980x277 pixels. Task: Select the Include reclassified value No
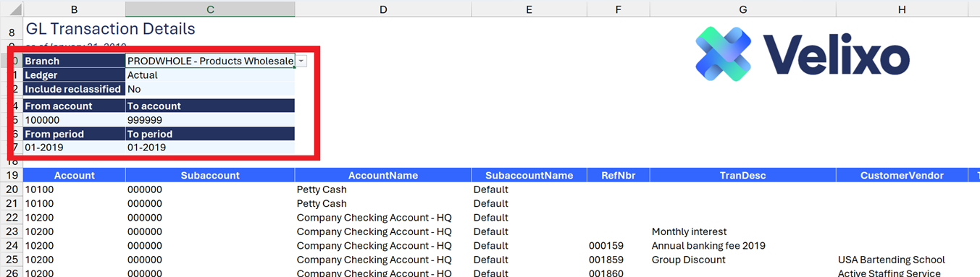(x=210, y=89)
